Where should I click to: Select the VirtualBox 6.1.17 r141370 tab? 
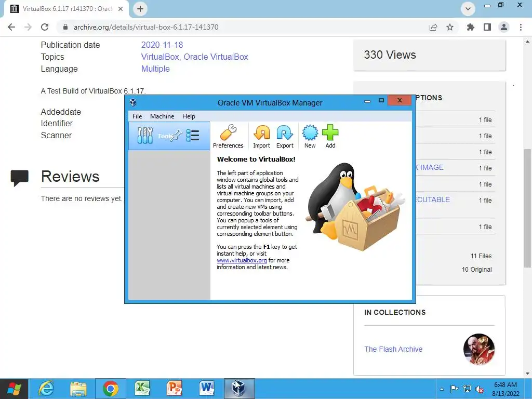point(66,9)
